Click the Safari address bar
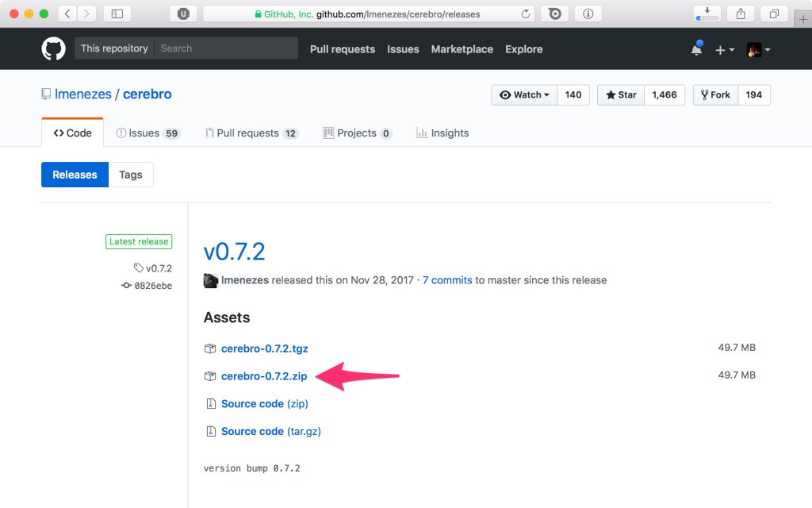This screenshot has height=508, width=812. coord(370,14)
